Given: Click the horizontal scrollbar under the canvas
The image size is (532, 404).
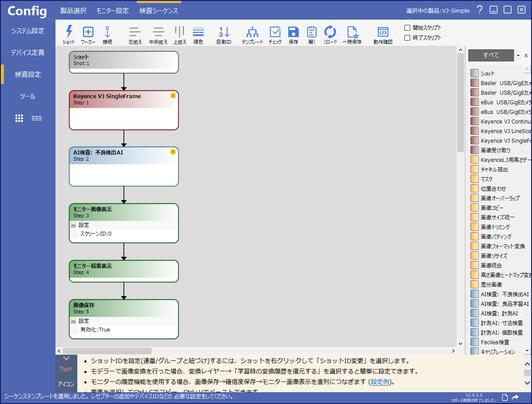Looking at the screenshot, I should 107,351.
